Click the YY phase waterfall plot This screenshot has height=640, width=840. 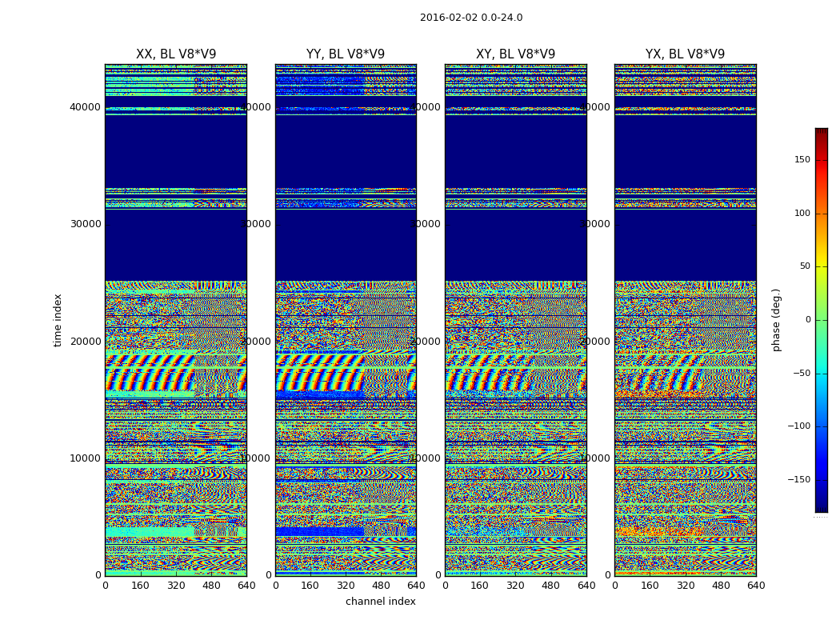(346, 320)
